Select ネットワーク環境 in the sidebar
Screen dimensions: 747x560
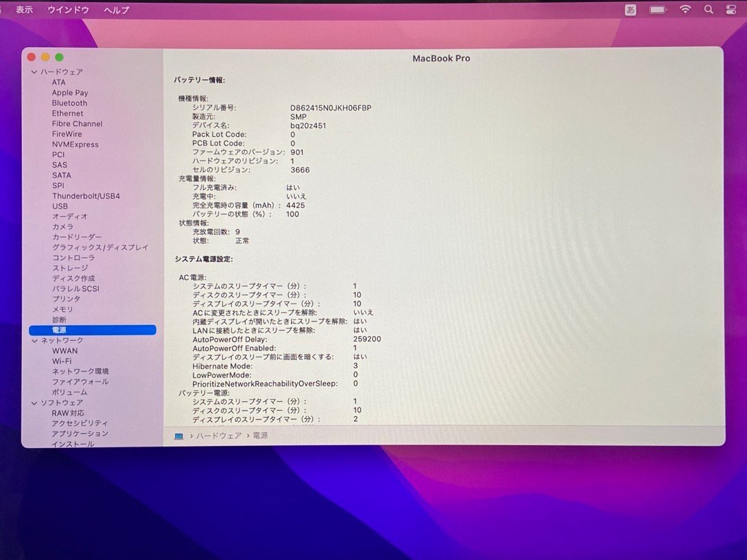[80, 371]
